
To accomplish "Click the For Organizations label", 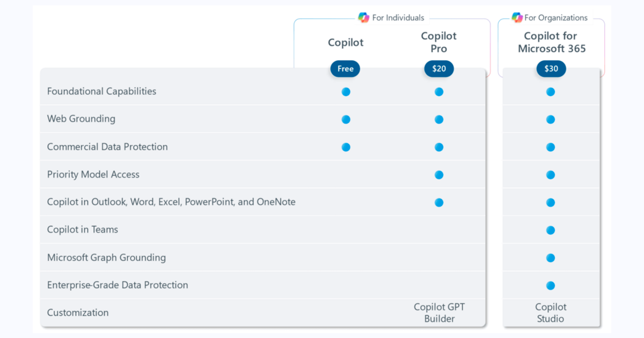I will point(556,18).
